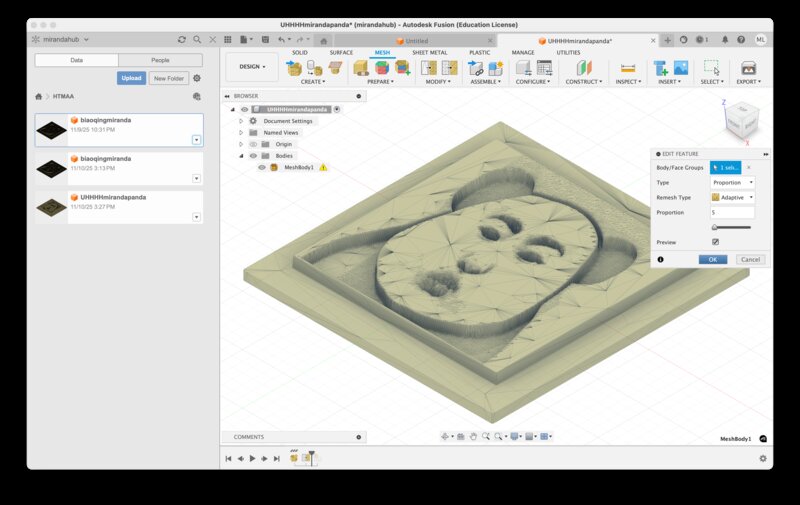This screenshot has width=800, height=505.
Task: Hide MeshBody1 using its eye icon
Action: click(x=262, y=168)
